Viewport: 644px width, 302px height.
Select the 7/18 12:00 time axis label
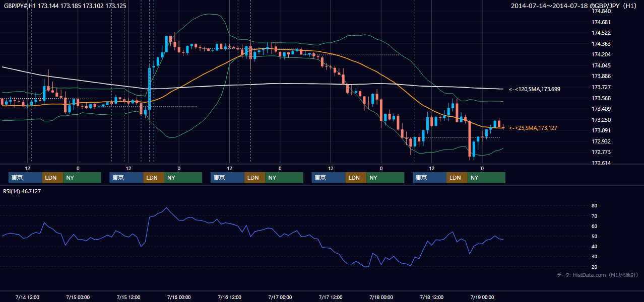432,297
